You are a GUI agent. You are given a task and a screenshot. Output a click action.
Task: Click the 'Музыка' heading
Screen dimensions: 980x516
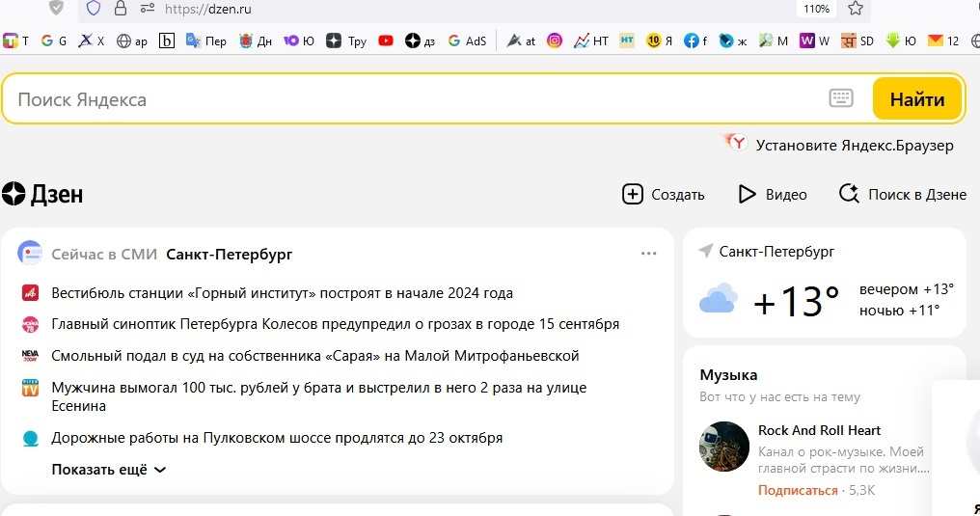[x=728, y=375]
